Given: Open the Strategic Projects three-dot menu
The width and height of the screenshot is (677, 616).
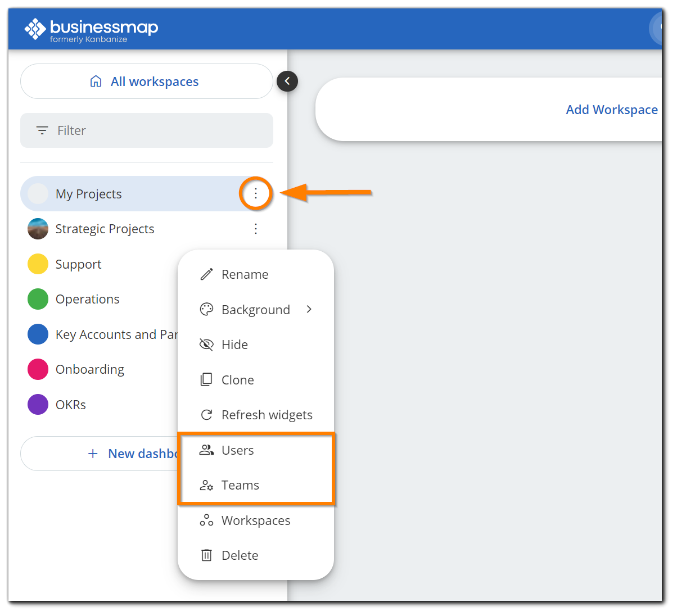Looking at the screenshot, I should coord(256,229).
